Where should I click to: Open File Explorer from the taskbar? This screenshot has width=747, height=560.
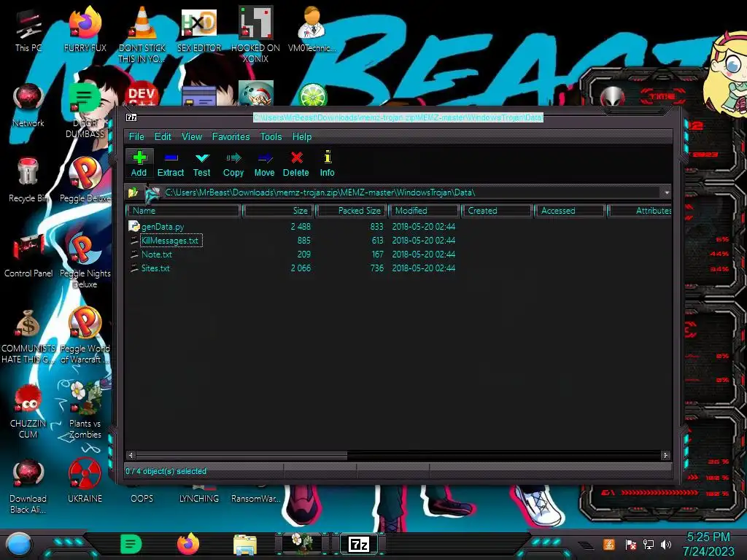(245, 545)
